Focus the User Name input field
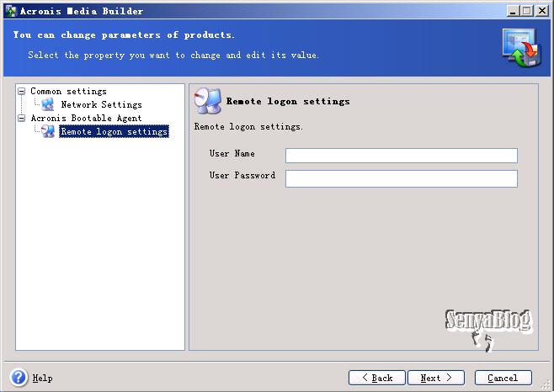 (x=402, y=156)
